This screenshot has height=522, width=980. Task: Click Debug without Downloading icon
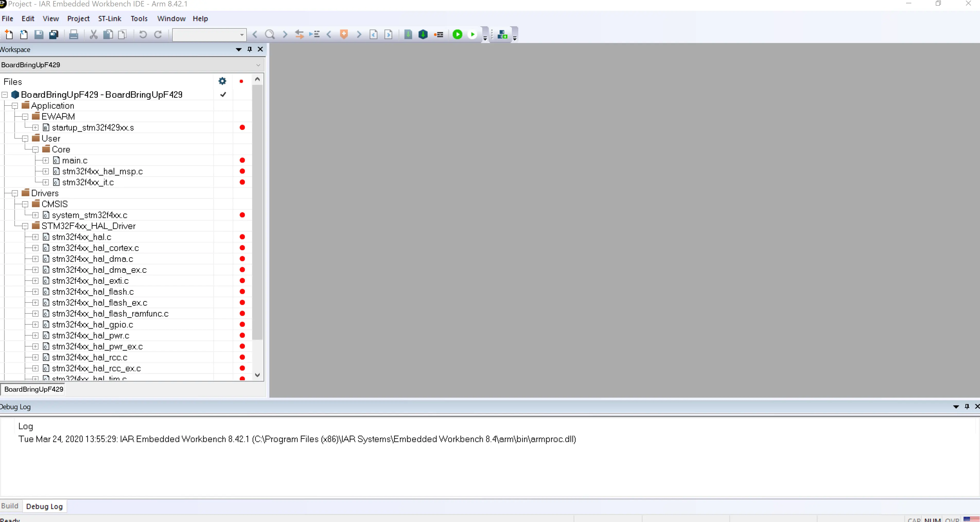point(472,35)
